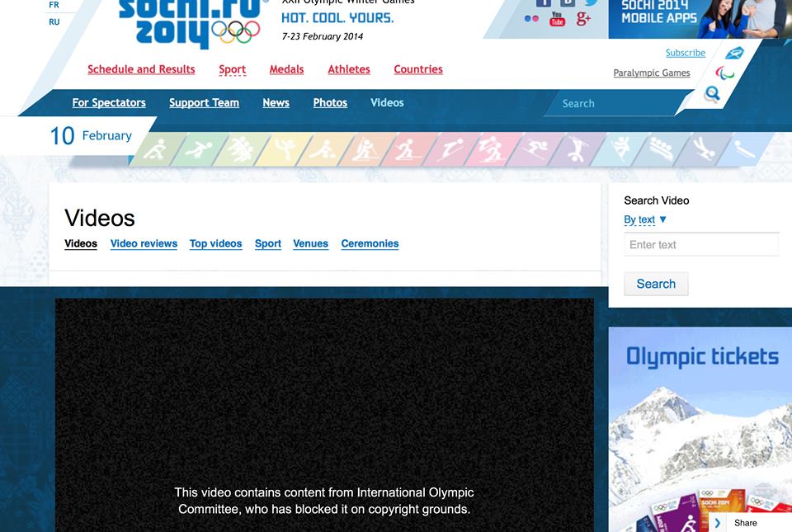The width and height of the screenshot is (792, 532).
Task: Click the Paralympic agitos logo icon
Action: click(725, 73)
